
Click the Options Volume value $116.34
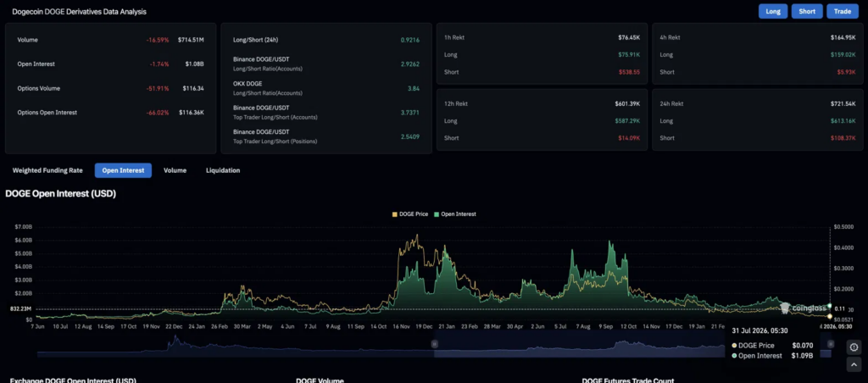tap(193, 88)
